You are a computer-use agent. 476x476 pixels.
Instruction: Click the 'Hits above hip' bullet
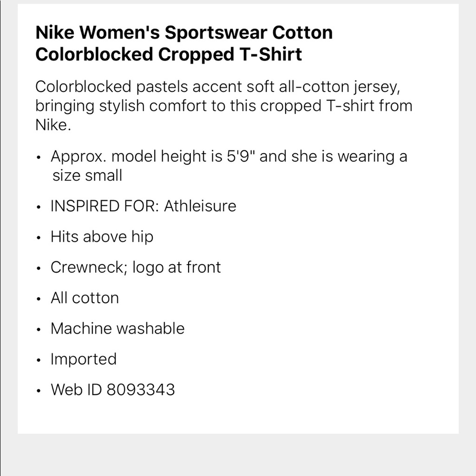tap(102, 237)
